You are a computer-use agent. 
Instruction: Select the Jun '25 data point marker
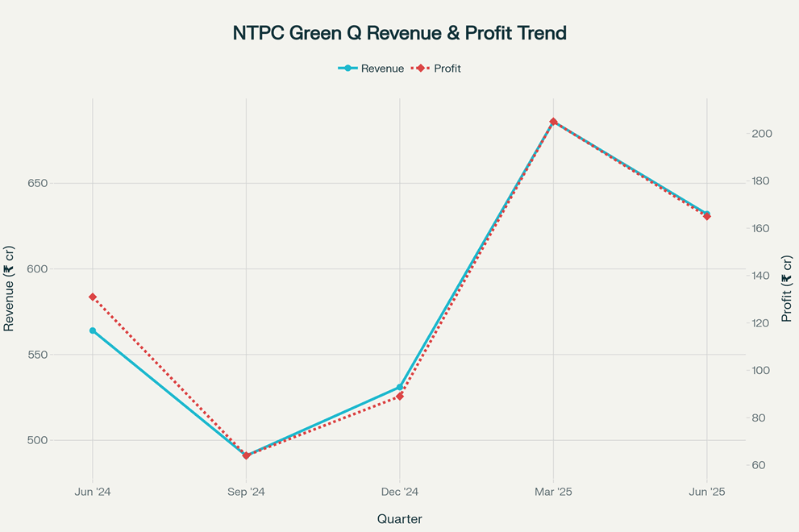pos(707,215)
